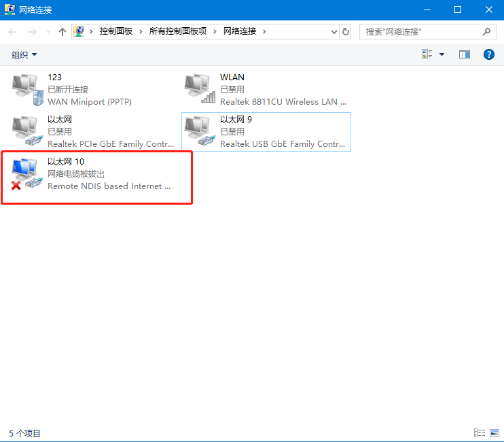This screenshot has width=504, height=442.
Task: Navigate to 控制面板 in breadcrumb
Action: click(x=115, y=31)
